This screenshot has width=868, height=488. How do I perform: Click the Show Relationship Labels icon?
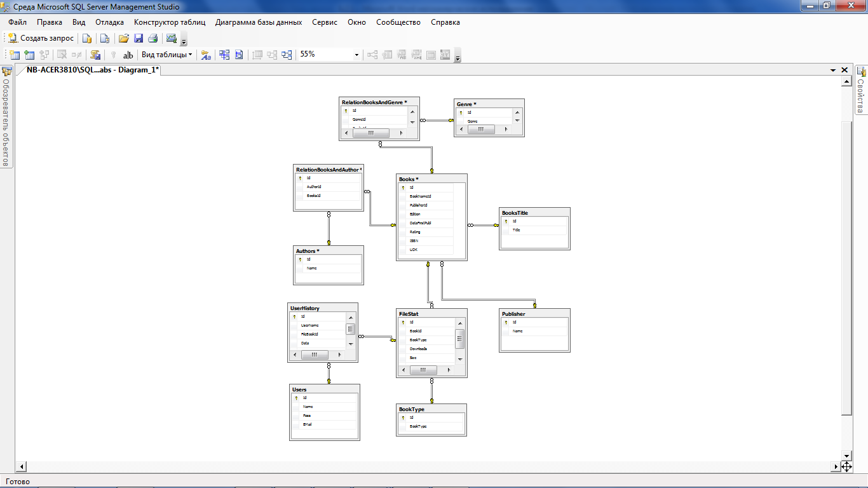click(x=206, y=55)
